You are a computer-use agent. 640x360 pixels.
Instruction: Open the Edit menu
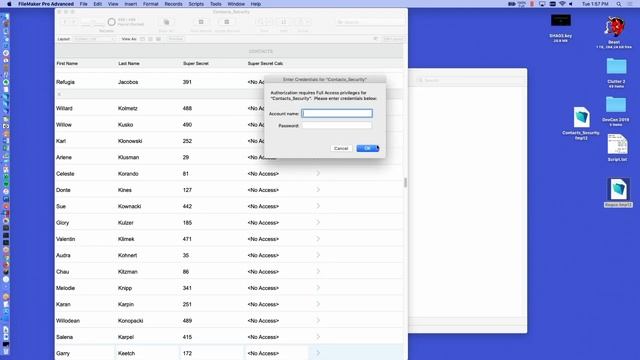tap(98, 4)
